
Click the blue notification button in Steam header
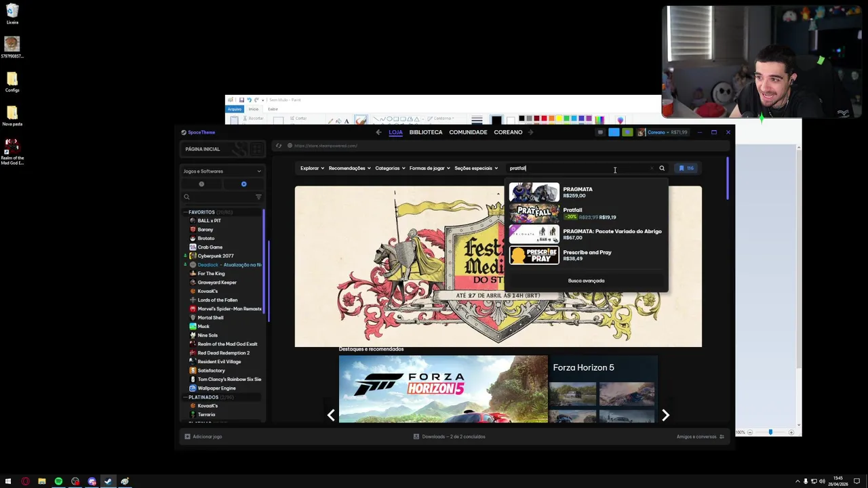614,132
